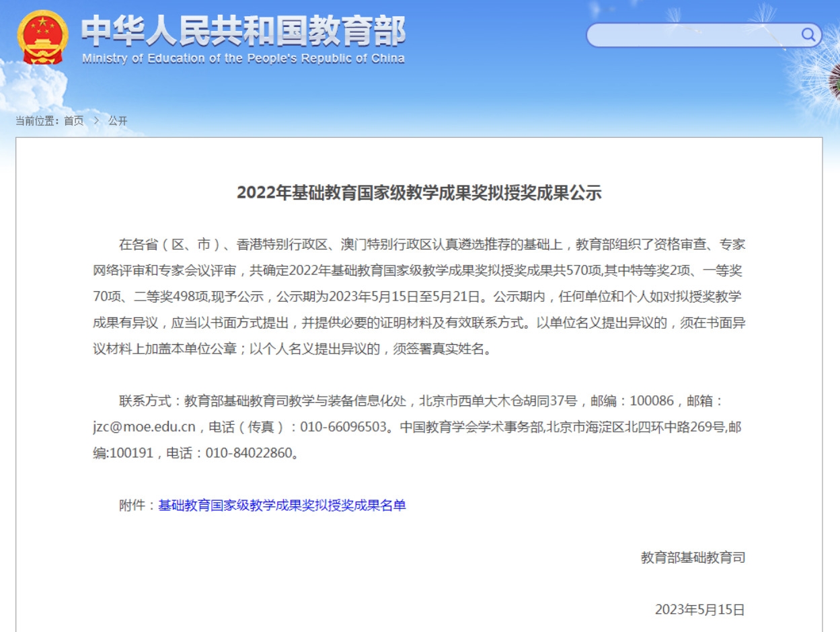Click the English Ministry of Education subtitle
Screen dimensions: 840x632
point(243,58)
